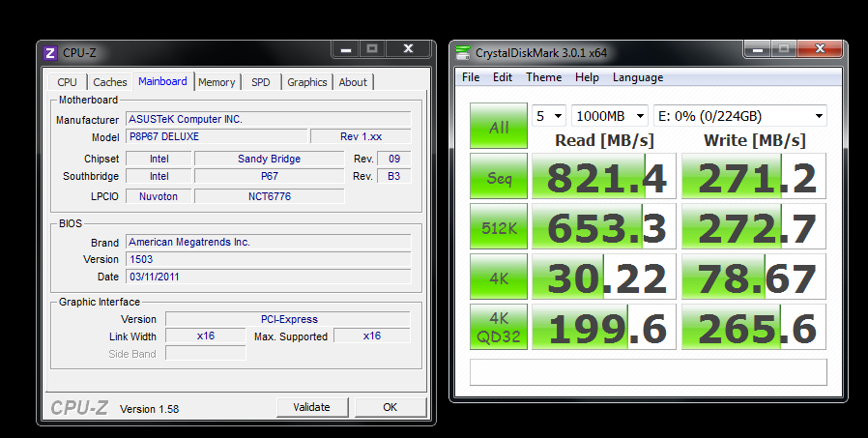
Task: Open the test count dropdown showing 5
Action: tap(549, 116)
